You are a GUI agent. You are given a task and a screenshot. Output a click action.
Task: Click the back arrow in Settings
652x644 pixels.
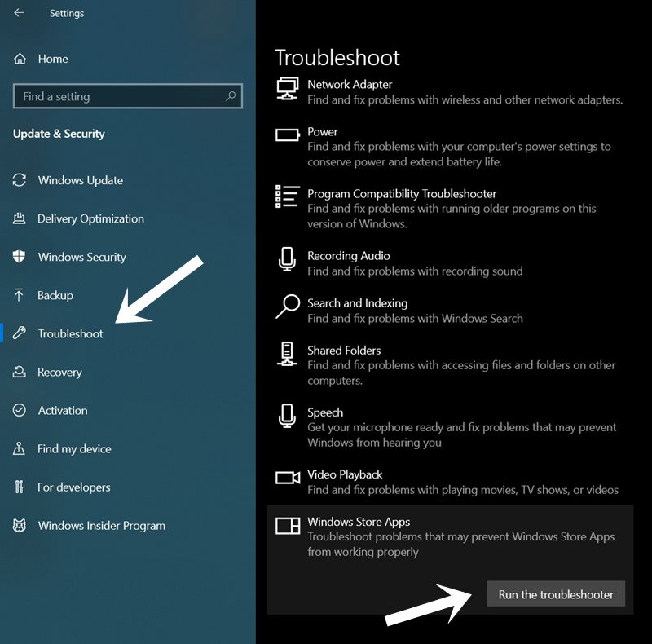coord(19,13)
